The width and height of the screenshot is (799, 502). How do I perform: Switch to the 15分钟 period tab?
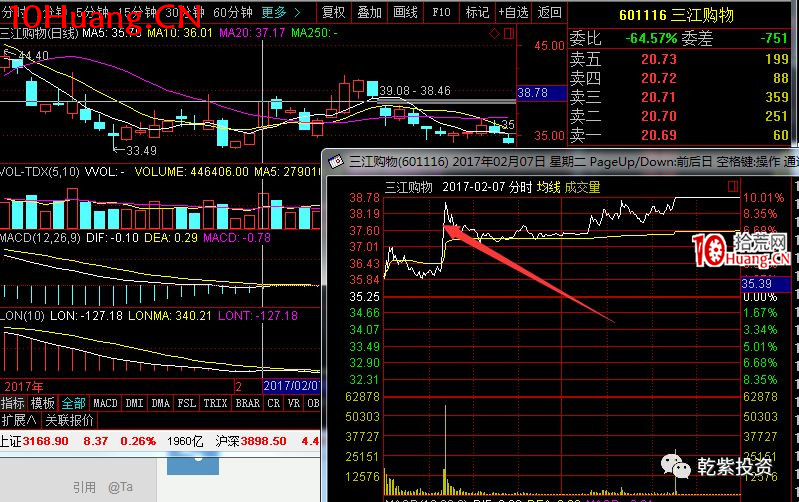pyautogui.click(x=136, y=12)
